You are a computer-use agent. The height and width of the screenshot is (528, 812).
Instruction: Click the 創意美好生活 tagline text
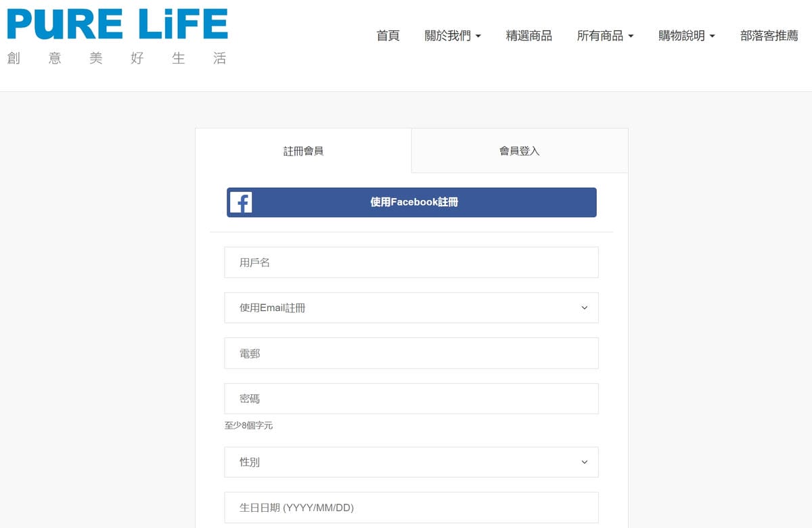click(x=116, y=59)
